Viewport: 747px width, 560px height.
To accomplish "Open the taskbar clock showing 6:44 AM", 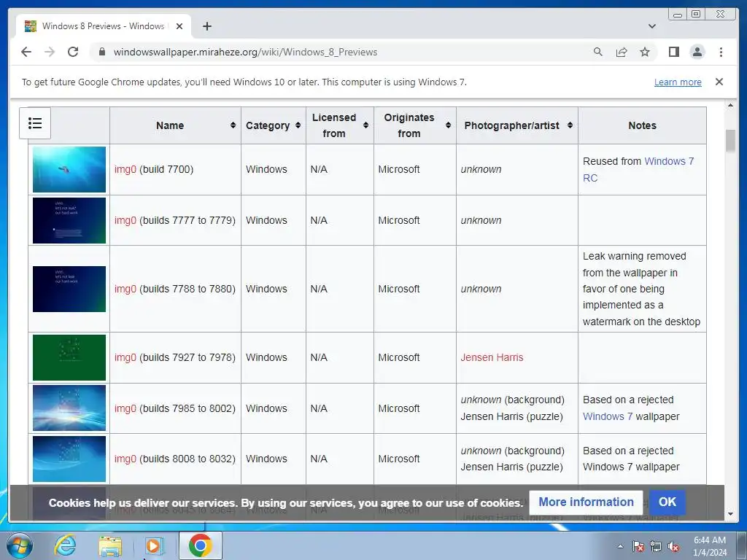I will tap(709, 546).
